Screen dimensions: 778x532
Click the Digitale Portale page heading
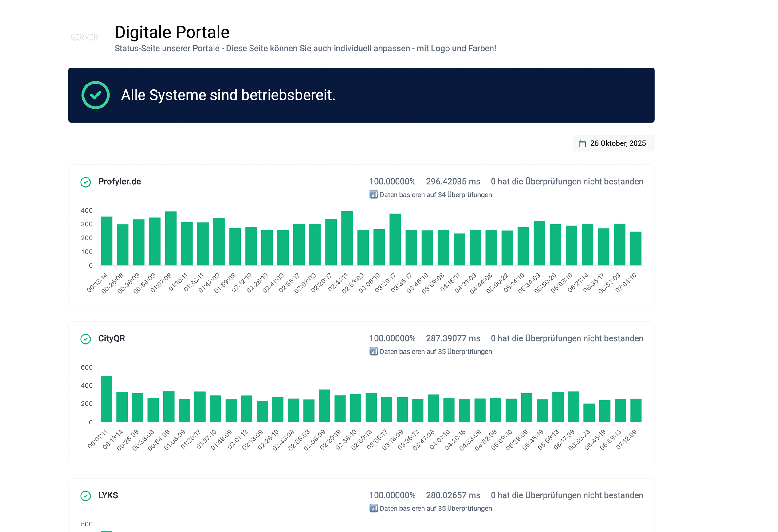pyautogui.click(x=172, y=33)
